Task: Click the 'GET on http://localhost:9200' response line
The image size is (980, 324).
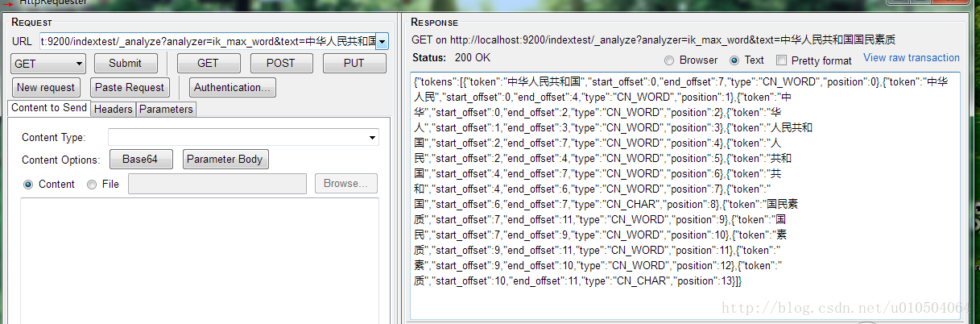Action: [653, 39]
